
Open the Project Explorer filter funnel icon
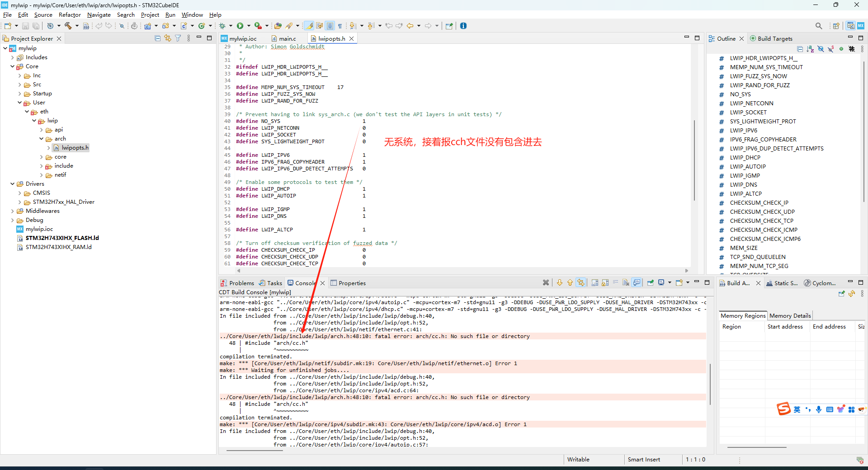click(x=178, y=38)
